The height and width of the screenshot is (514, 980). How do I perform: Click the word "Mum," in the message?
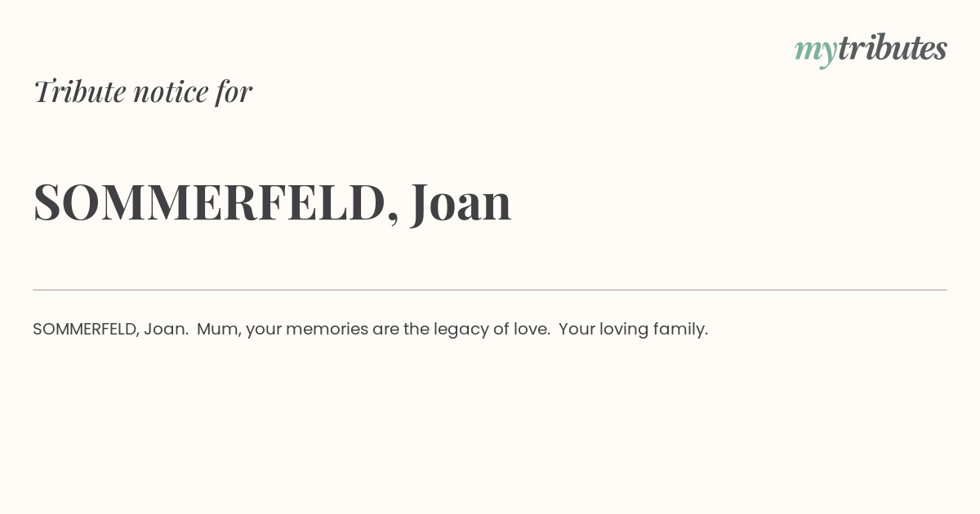(219, 330)
